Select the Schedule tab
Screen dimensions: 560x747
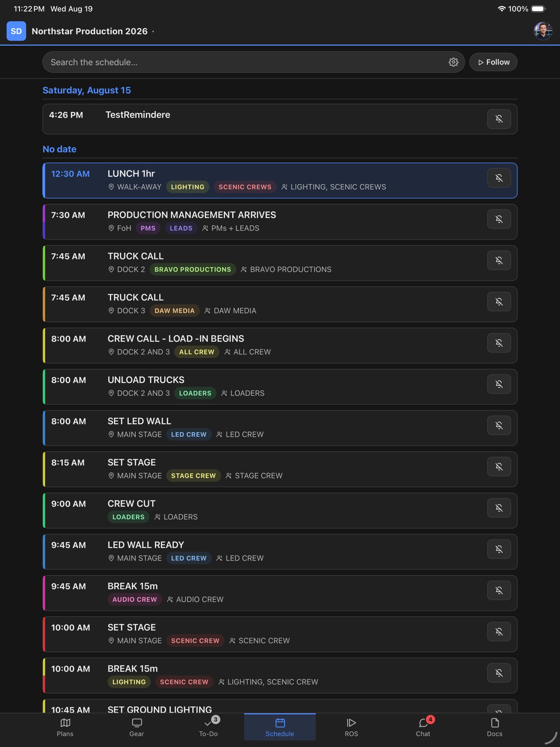pyautogui.click(x=280, y=727)
